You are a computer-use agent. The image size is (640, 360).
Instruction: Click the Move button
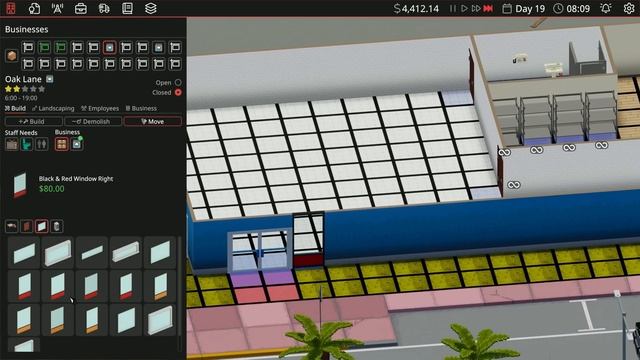coord(153,121)
